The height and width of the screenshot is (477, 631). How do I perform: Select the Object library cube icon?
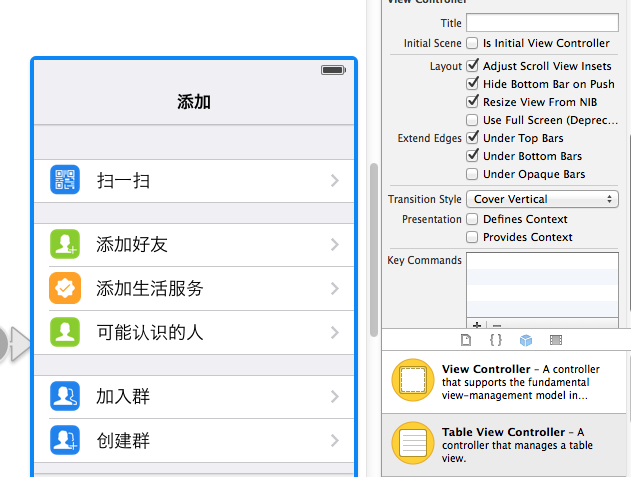pos(526,340)
